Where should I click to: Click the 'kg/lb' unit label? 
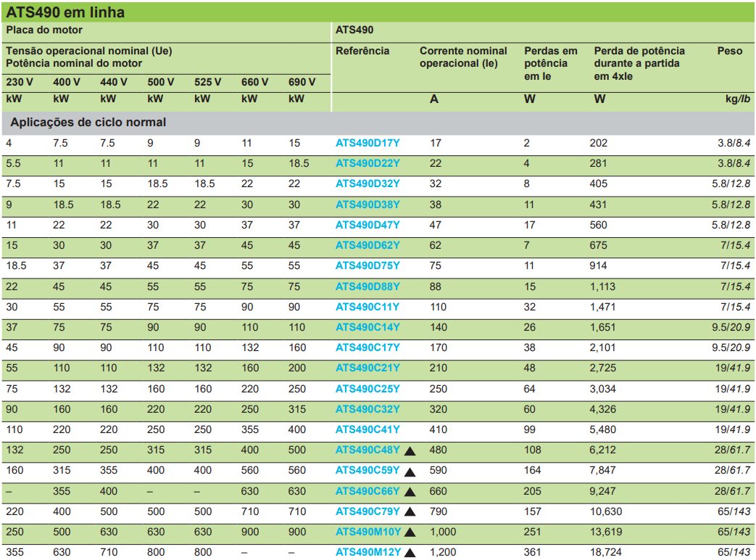[738, 99]
